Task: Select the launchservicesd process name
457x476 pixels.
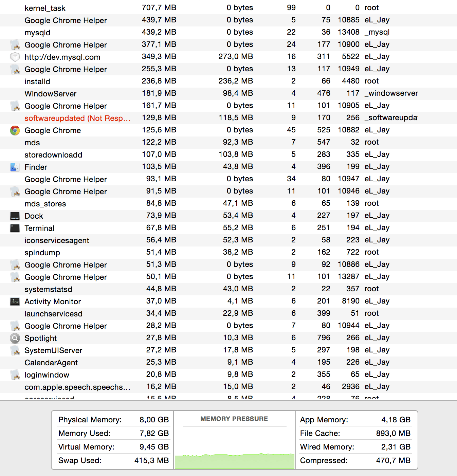Action: [x=53, y=314]
